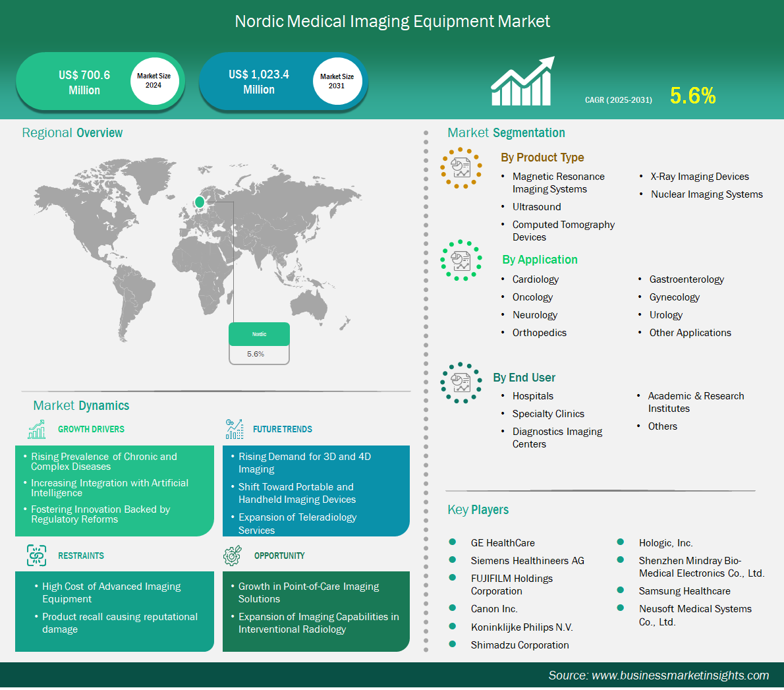
Task: Click the By Application green dotted icon
Action: tap(461, 260)
